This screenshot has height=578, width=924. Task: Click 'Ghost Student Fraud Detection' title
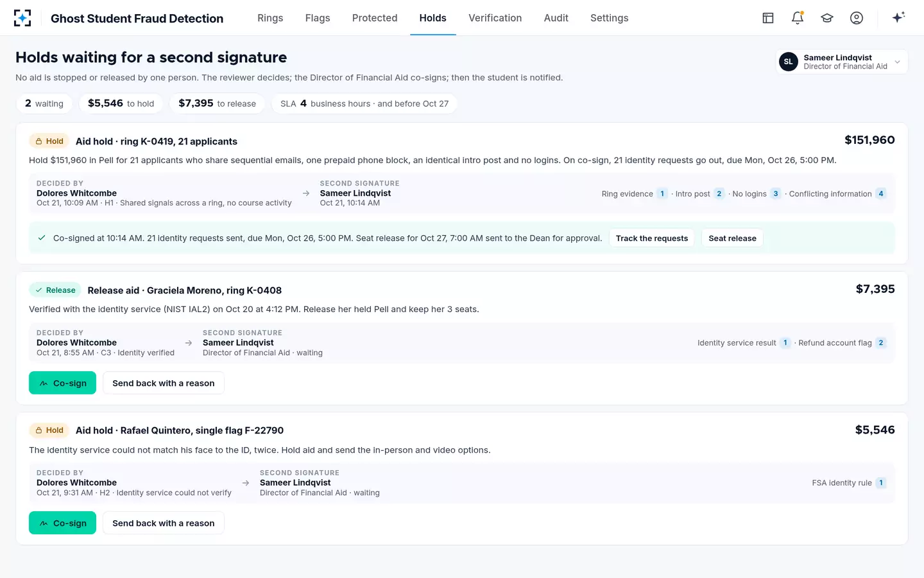point(137,19)
